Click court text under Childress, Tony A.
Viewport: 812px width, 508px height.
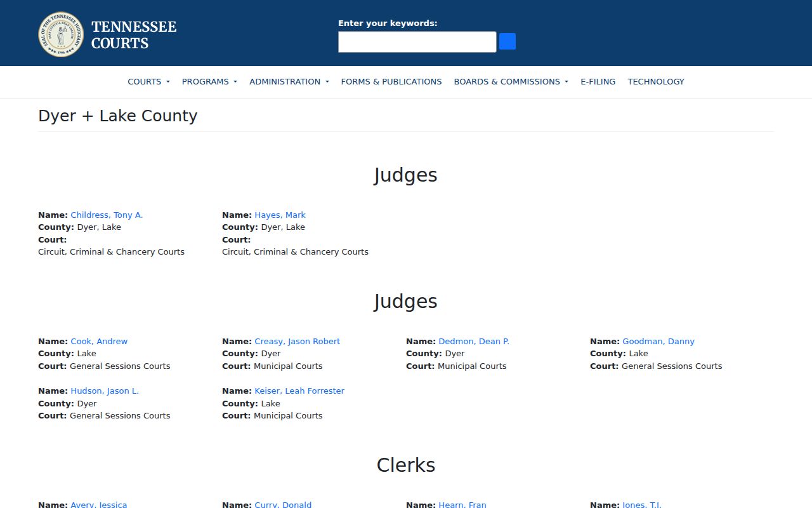(x=111, y=251)
